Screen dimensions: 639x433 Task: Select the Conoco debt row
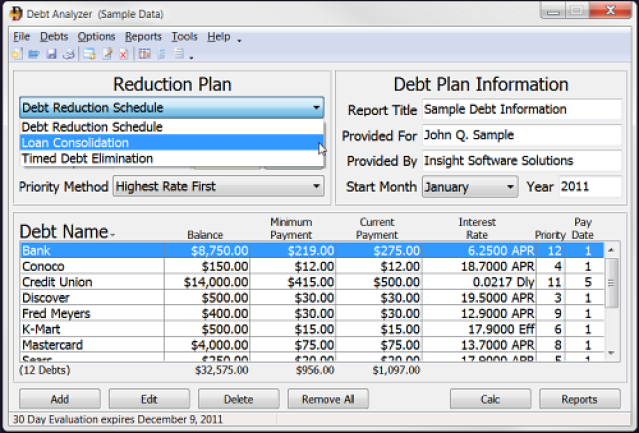[x=312, y=266]
